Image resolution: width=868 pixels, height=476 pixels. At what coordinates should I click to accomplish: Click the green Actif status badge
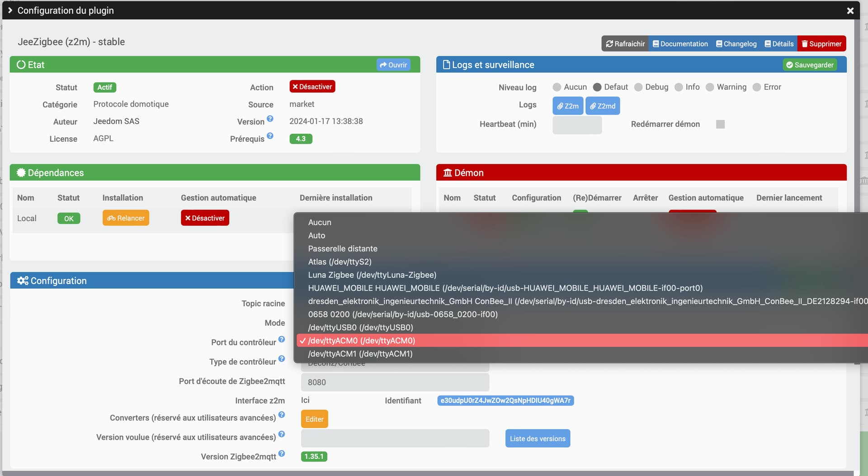coord(105,87)
